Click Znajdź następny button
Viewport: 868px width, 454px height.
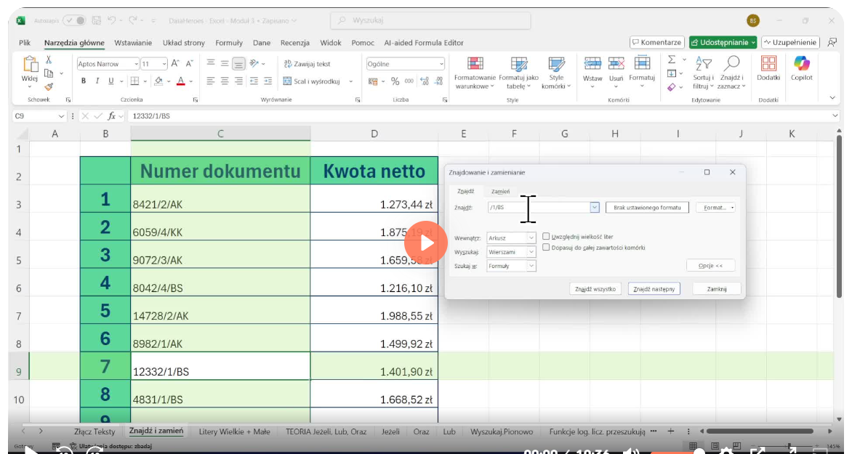click(654, 288)
